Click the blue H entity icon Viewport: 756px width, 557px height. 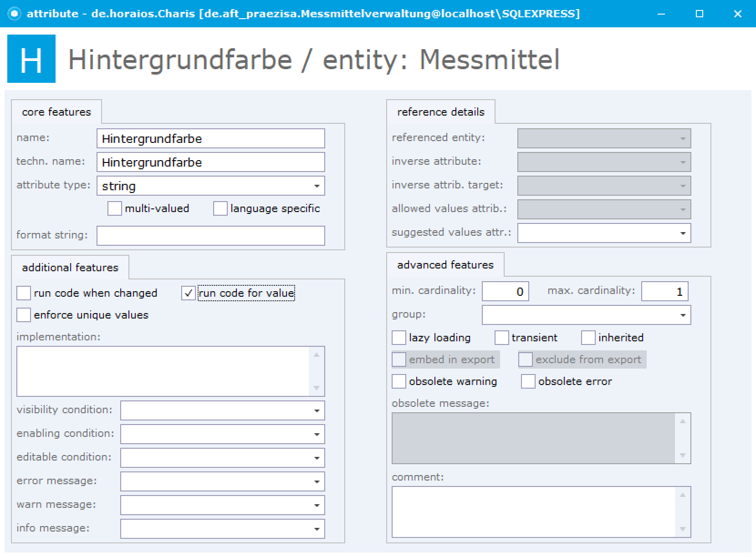coord(31,59)
